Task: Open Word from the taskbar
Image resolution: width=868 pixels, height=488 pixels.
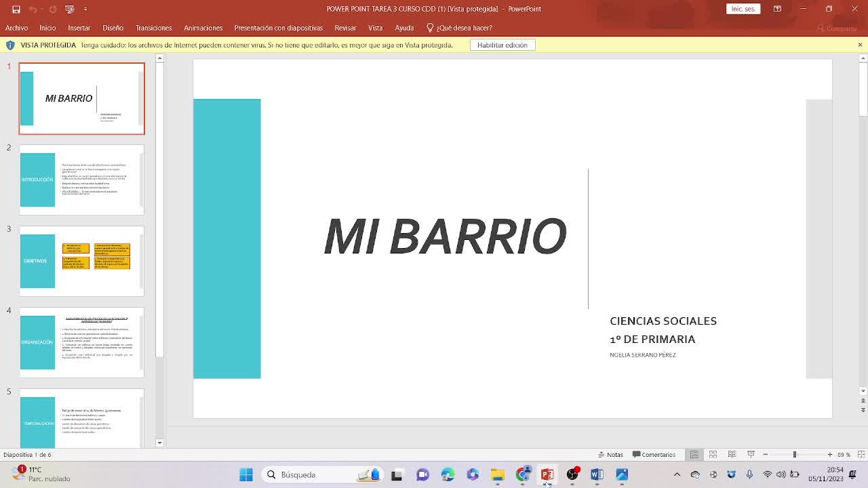Action: point(597,474)
